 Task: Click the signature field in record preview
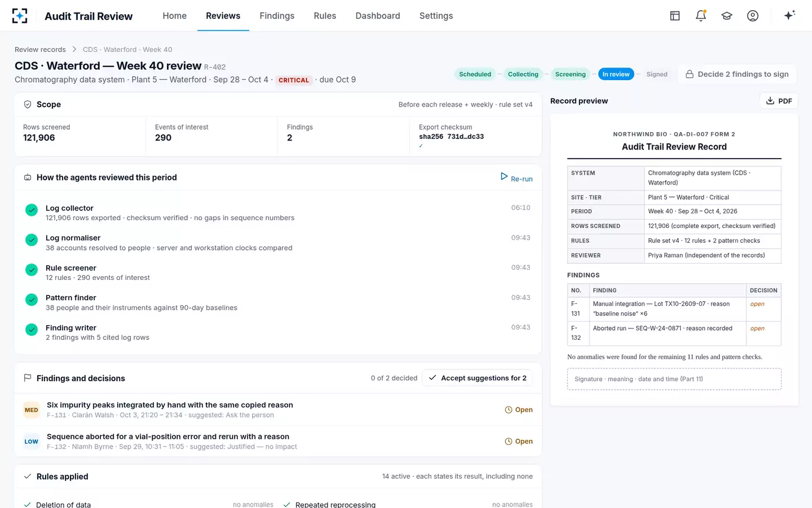(x=674, y=379)
